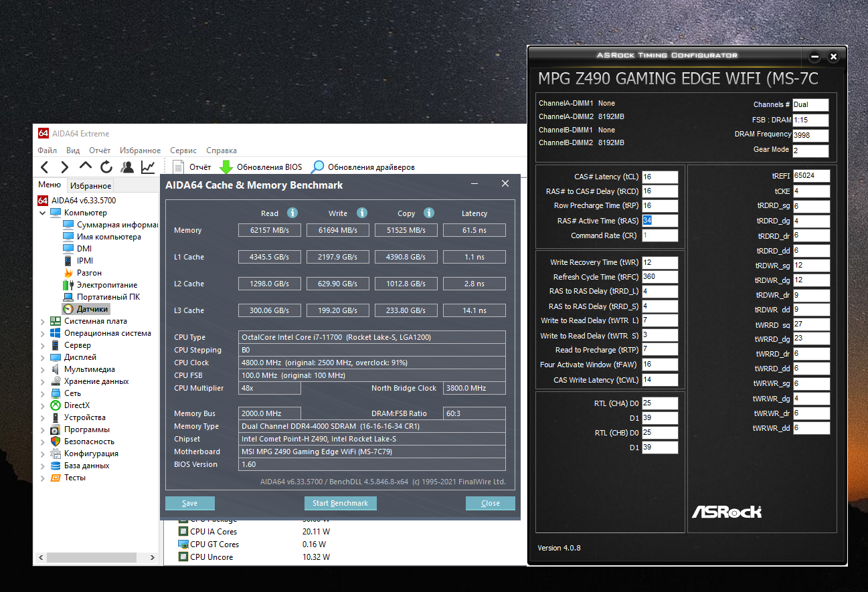Expand the Мультимедиа tree node

(x=43, y=369)
